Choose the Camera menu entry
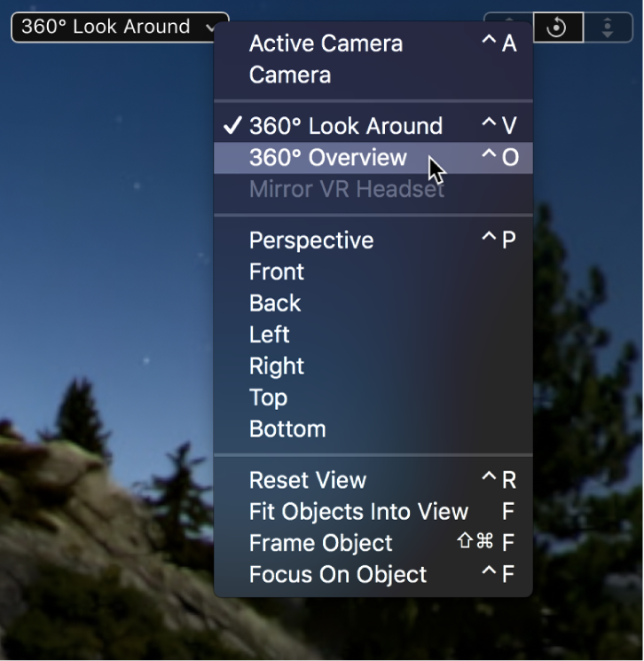The height and width of the screenshot is (661, 644). click(290, 75)
